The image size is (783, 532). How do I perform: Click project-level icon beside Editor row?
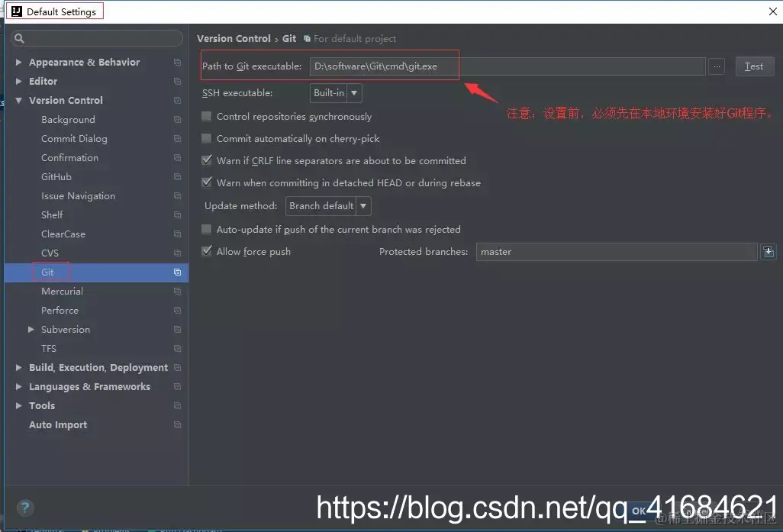[x=177, y=81]
